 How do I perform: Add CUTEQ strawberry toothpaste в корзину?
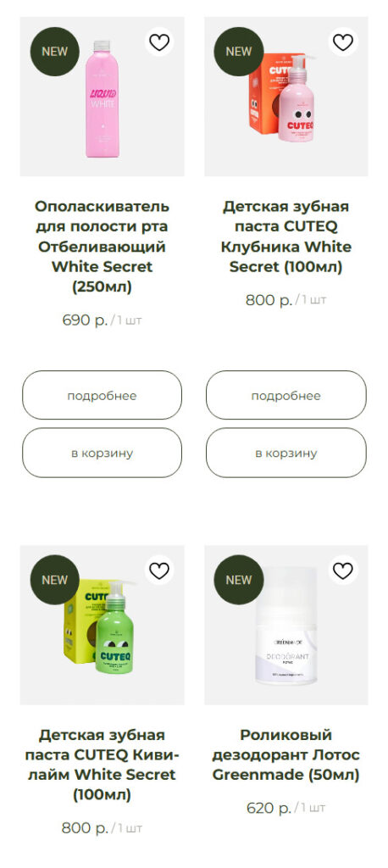(286, 453)
